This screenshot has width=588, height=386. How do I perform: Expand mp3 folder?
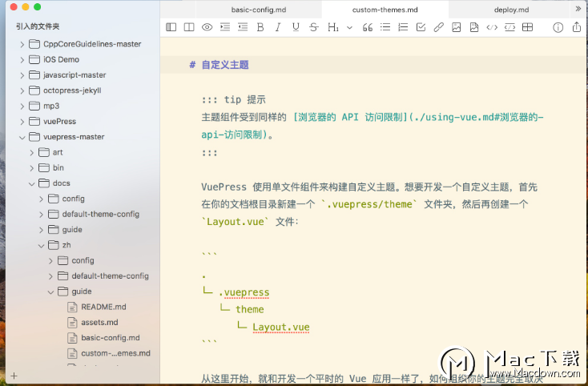click(22, 106)
